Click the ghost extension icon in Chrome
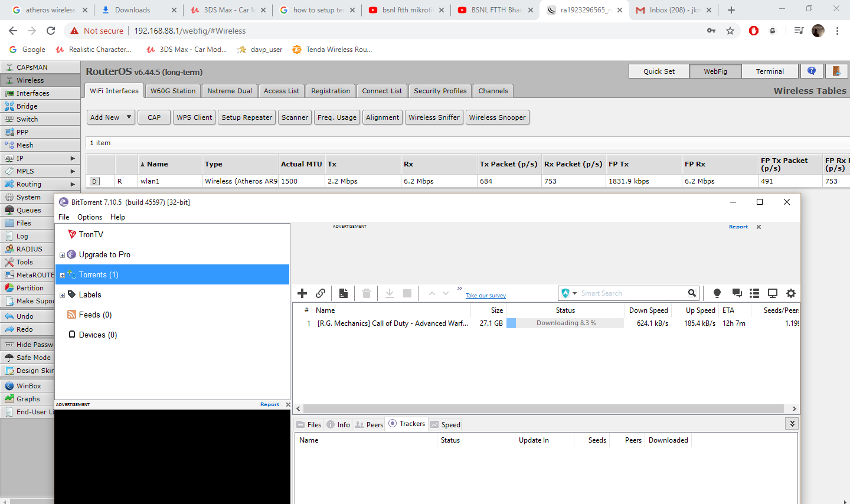The width and height of the screenshot is (850, 504). coord(773,31)
